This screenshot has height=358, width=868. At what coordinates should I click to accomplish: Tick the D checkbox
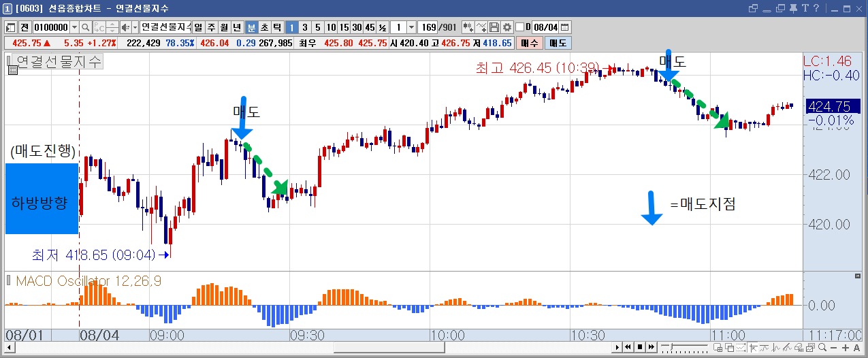(x=519, y=27)
